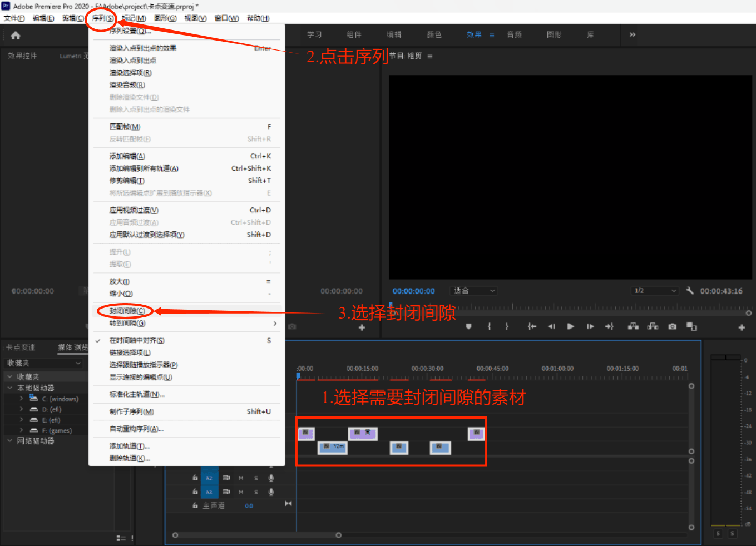Screen dimensions: 756x546
Task: Step forward one frame
Action: click(x=590, y=326)
